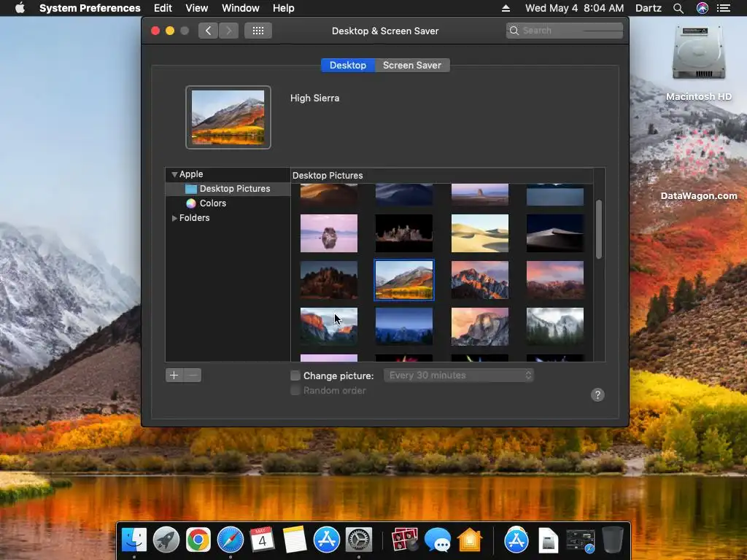Screen dimensions: 747x560
Task: Select the pink lake rock wallpaper
Action: (329, 233)
